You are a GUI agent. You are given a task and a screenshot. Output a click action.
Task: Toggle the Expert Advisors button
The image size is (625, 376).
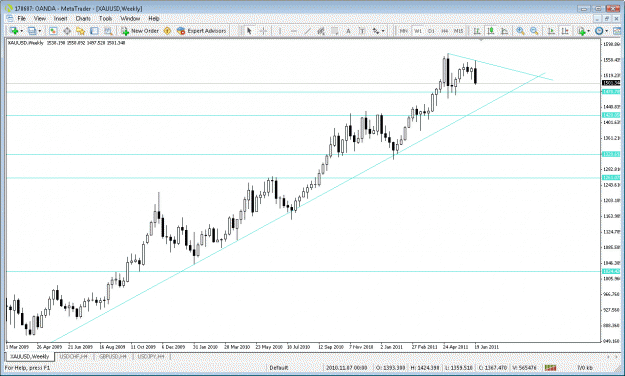coord(202,31)
